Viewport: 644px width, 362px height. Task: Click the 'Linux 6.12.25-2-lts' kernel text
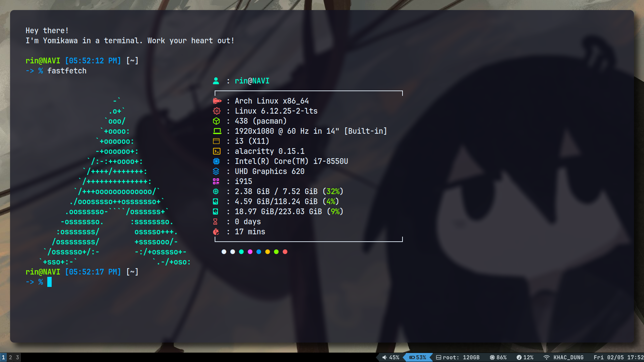point(276,111)
